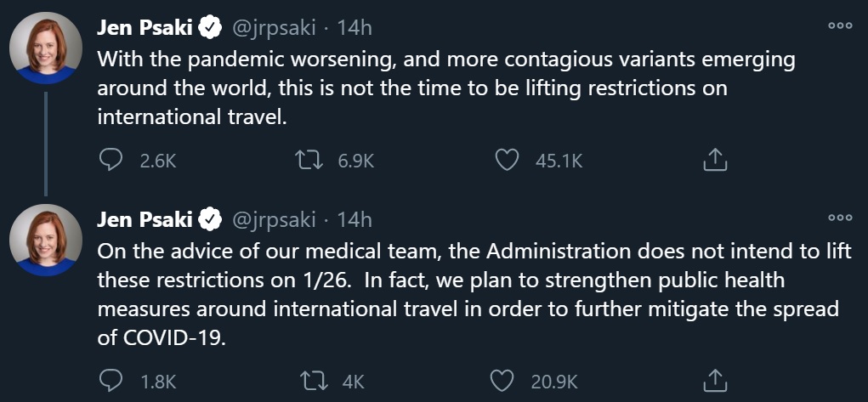Click Jen Psaki's name on second tweet

pos(146,220)
